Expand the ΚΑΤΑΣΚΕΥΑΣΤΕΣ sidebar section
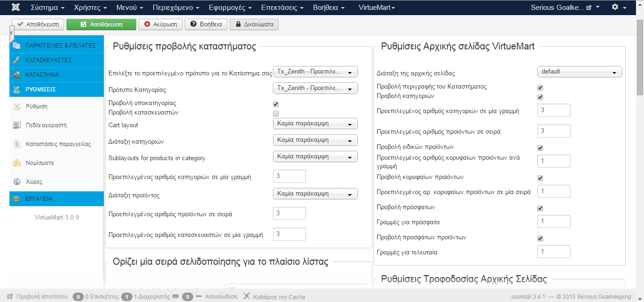This screenshot has width=644, height=302. click(x=57, y=60)
